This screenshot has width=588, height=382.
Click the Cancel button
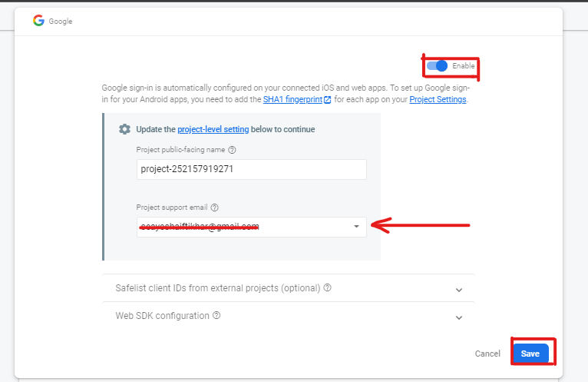click(487, 354)
